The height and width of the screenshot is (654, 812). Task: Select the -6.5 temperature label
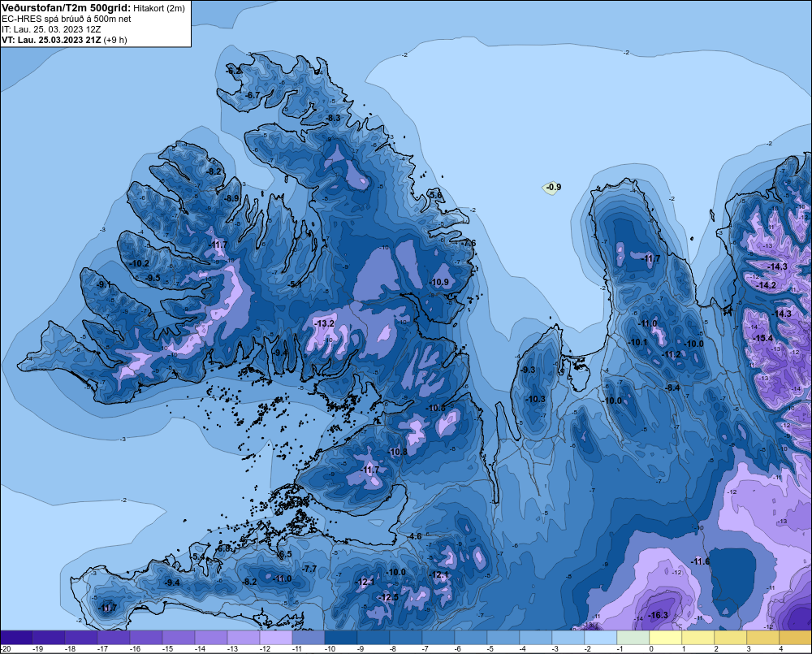tap(285, 554)
